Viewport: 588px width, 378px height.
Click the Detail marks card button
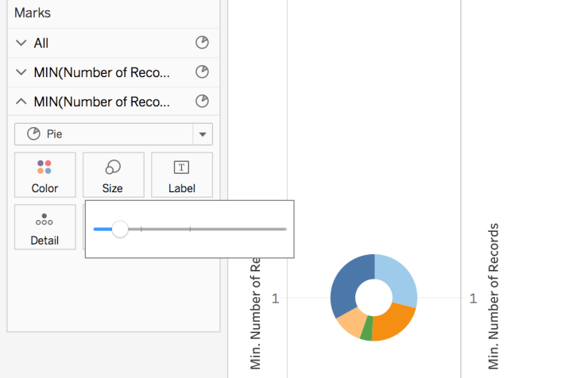click(44, 227)
